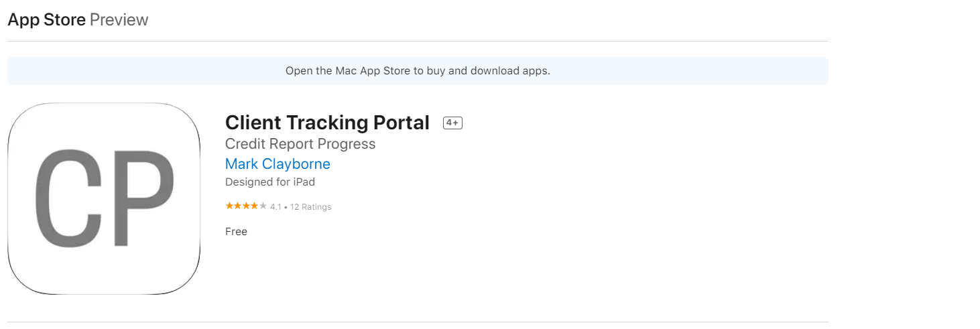Click the letter P in app icon

coord(143,198)
